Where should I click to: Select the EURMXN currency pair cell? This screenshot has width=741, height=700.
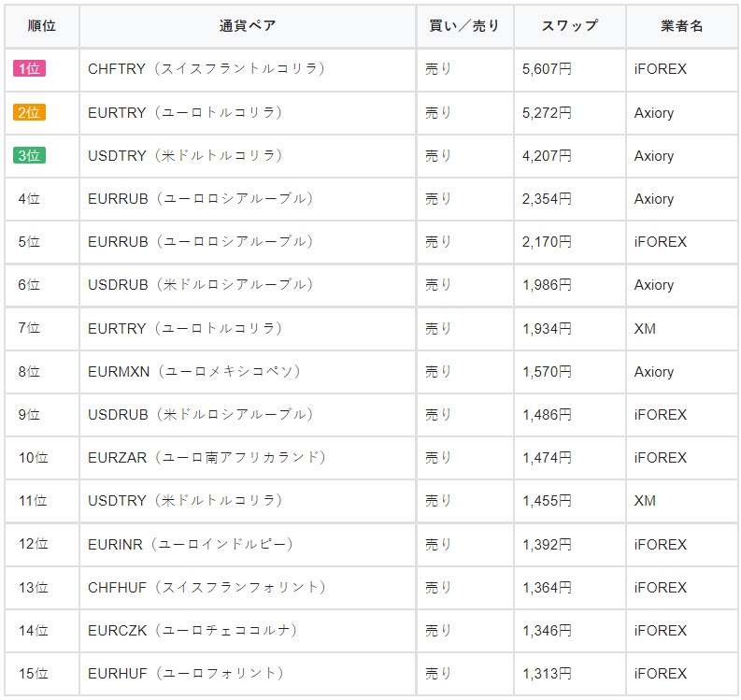[194, 372]
